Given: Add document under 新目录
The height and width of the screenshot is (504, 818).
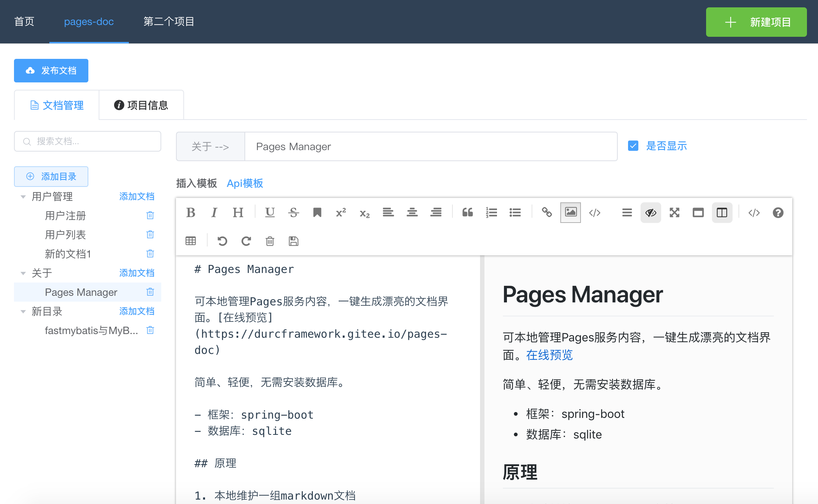Looking at the screenshot, I should click(137, 311).
